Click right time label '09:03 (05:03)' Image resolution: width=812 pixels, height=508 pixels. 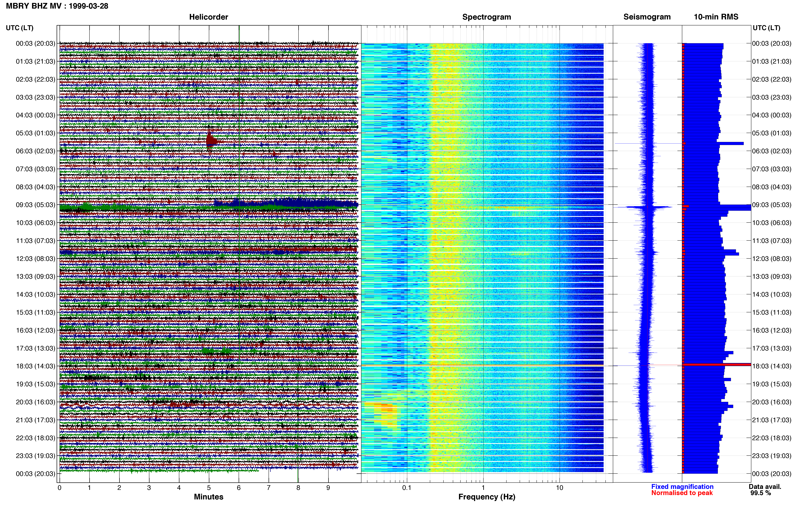click(x=771, y=205)
